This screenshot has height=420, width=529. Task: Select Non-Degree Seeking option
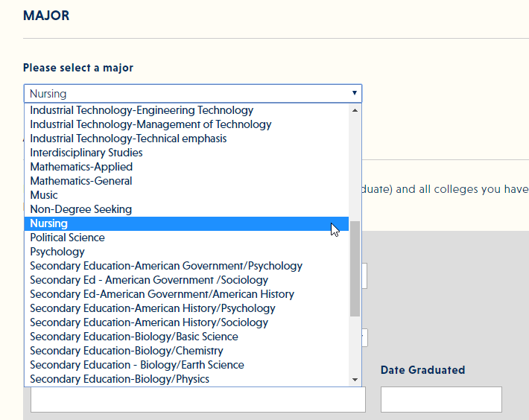[x=81, y=209]
